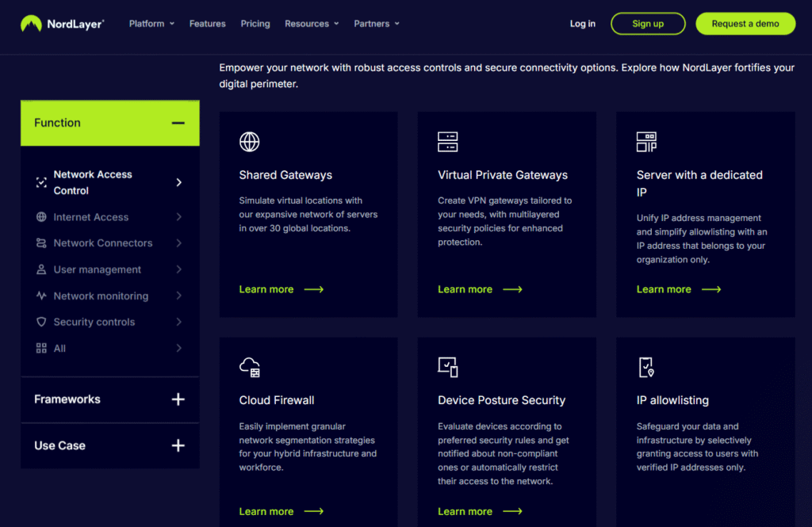Click the Device Posture Security icon
This screenshot has width=812, height=527.
(447, 366)
